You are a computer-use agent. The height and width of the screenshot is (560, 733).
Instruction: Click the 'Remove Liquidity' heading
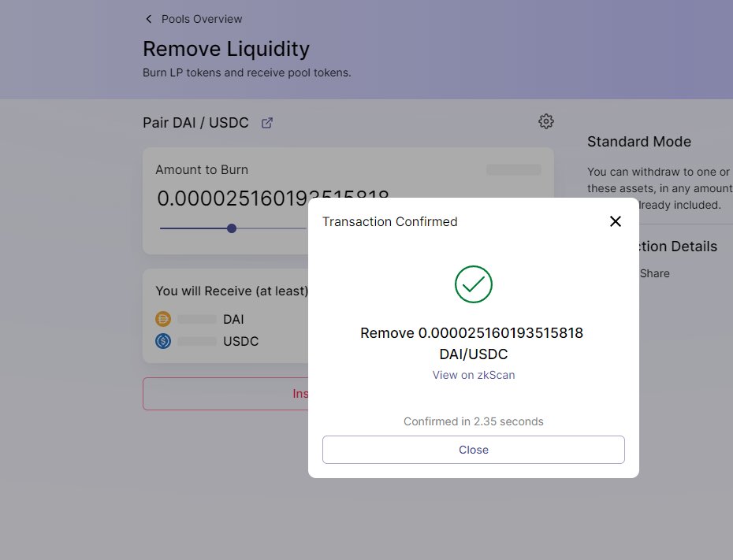click(x=226, y=49)
